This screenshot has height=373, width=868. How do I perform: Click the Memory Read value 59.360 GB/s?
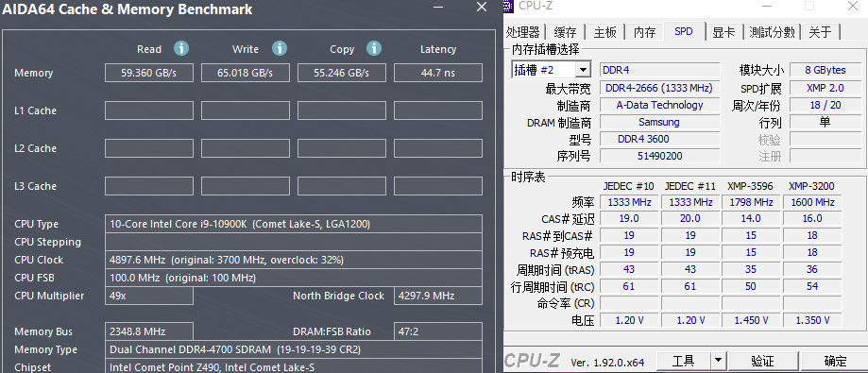[149, 73]
